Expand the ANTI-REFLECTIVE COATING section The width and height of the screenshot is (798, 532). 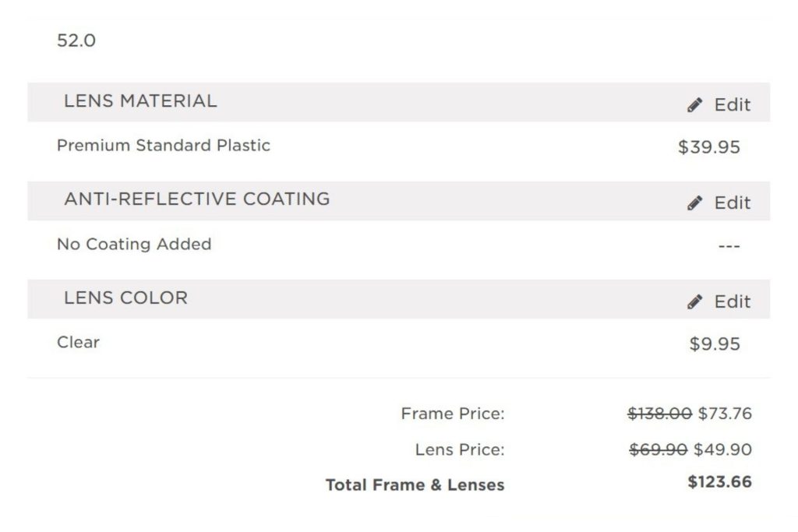(x=197, y=199)
